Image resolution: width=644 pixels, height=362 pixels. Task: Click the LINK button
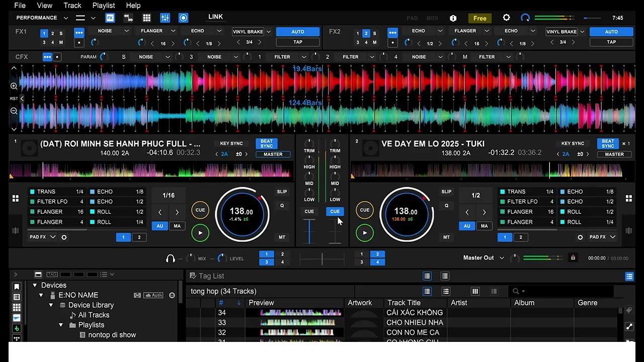[215, 17]
